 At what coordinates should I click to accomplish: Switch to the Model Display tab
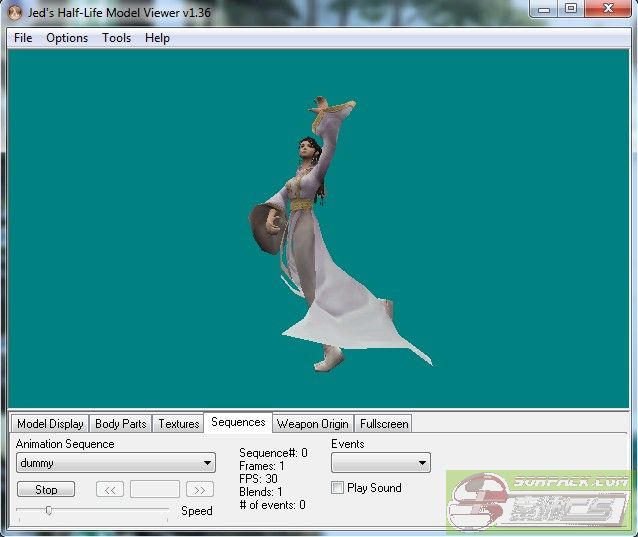click(x=50, y=424)
